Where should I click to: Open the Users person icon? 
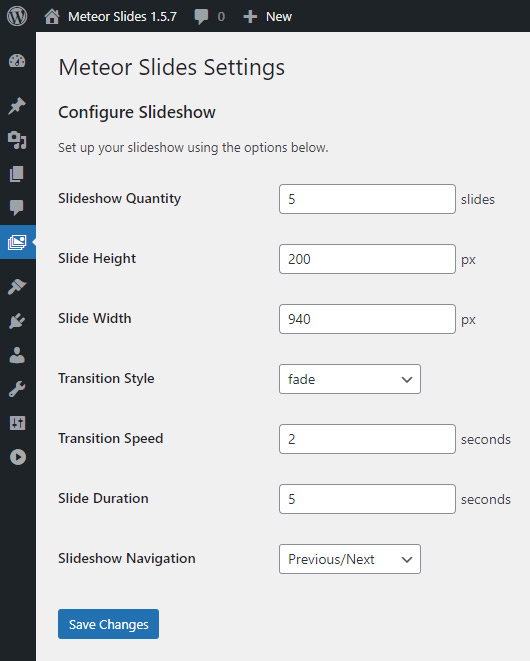tap(17, 355)
